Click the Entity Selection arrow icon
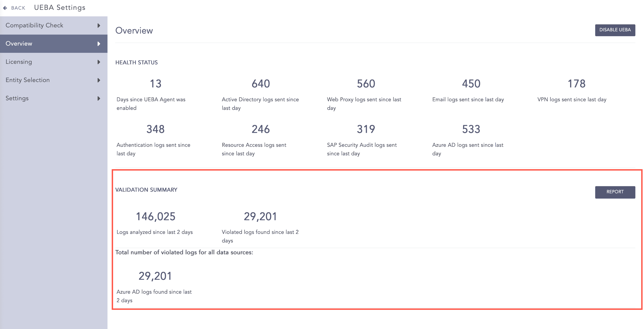The image size is (644, 329). tap(99, 80)
